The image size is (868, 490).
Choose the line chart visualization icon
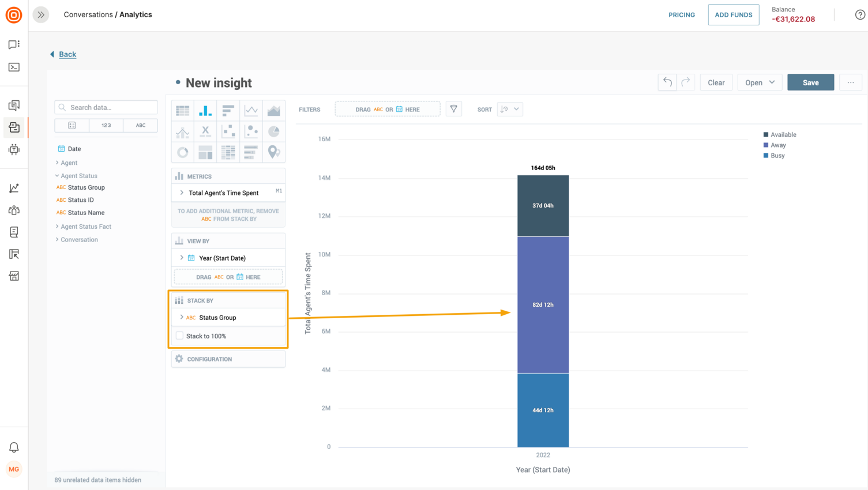point(251,110)
